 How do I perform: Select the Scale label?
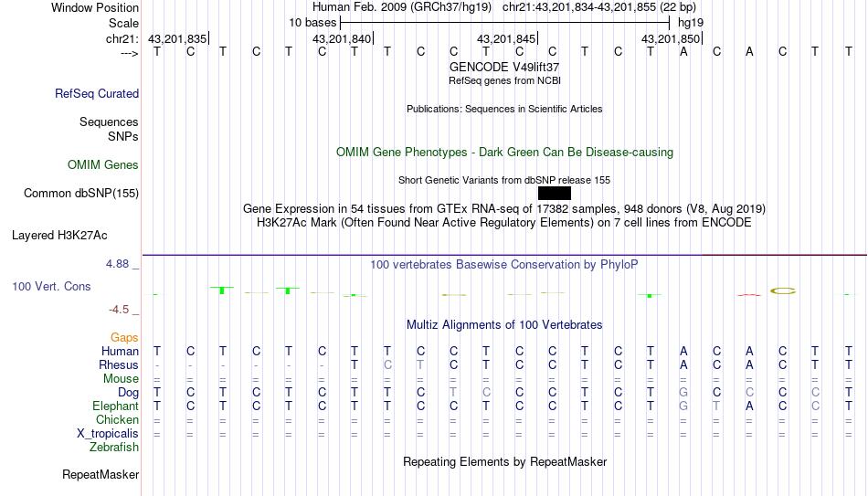coord(124,23)
